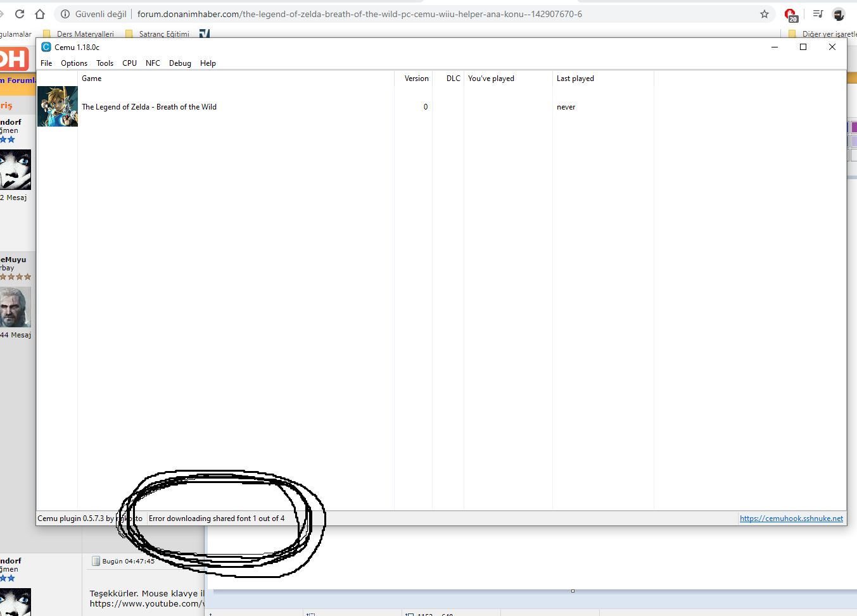Sort by You've played column header
857x616 pixels.
click(509, 79)
